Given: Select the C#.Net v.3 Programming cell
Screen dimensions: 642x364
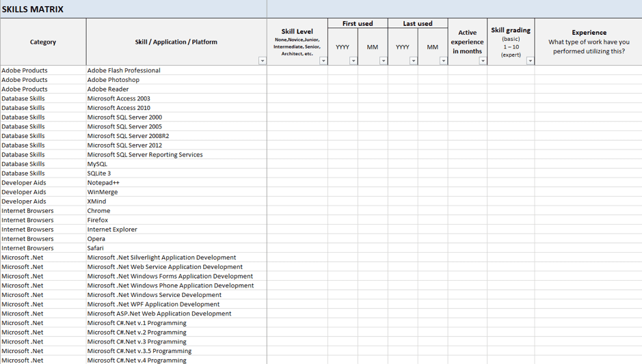Looking at the screenshot, I should coord(176,342).
